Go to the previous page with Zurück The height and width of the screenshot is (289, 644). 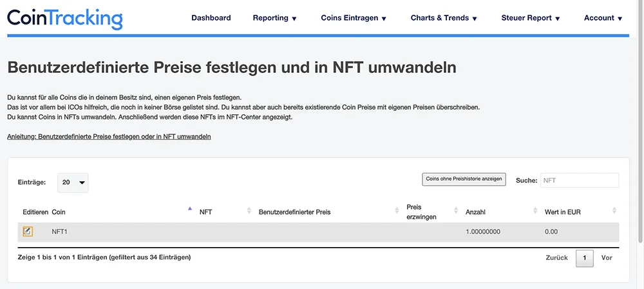click(x=556, y=257)
